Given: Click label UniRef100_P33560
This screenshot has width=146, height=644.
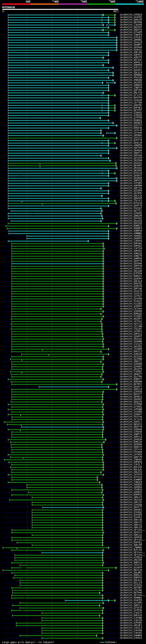Looking at the screenshot, I should pos(131,316).
